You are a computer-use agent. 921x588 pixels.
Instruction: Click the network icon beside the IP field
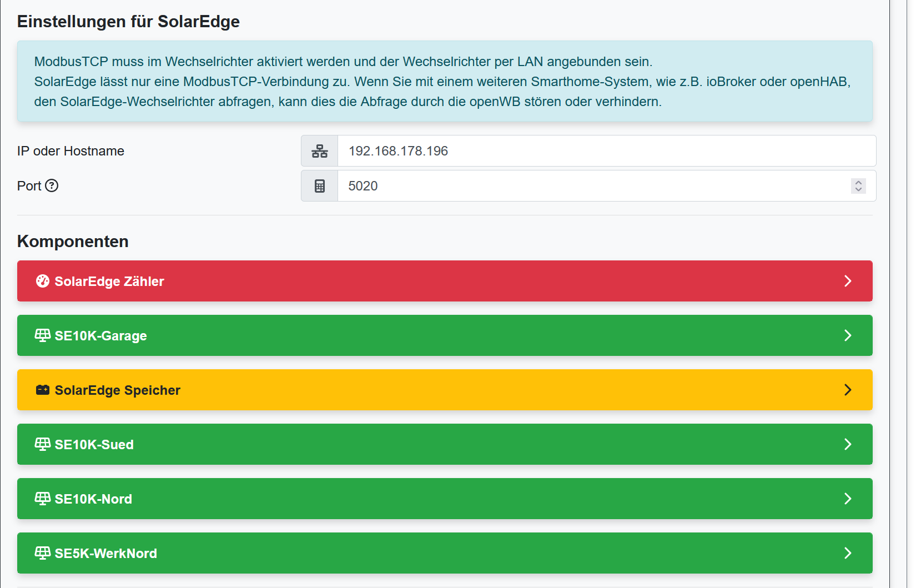[x=319, y=151]
